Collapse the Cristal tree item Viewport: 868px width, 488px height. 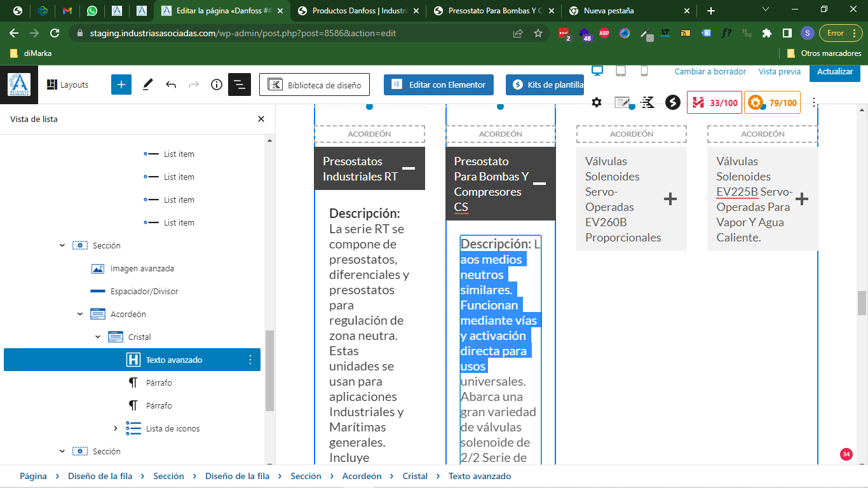tap(98, 337)
